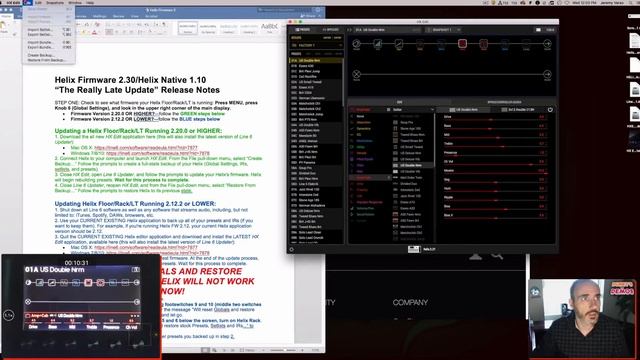The width and height of the screenshot is (640, 360).
Task: Click Word font color icon
Action: pos(94,32)
